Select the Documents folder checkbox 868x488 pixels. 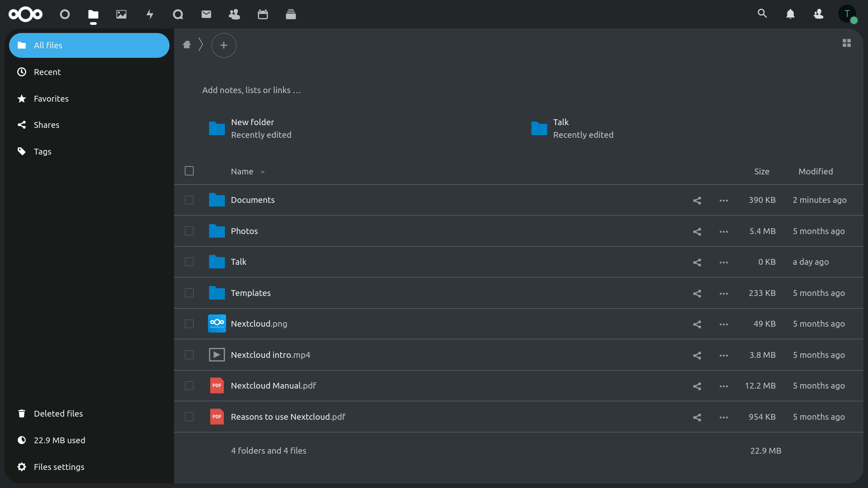pos(189,200)
